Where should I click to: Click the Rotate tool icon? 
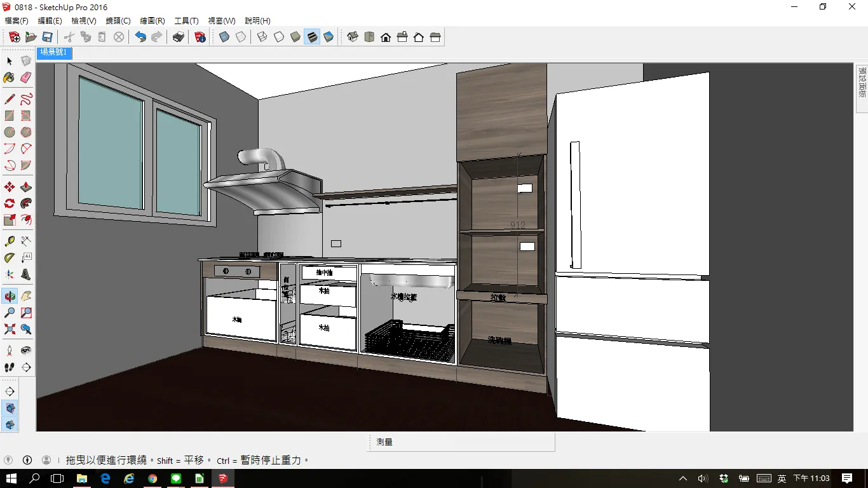click(10, 203)
